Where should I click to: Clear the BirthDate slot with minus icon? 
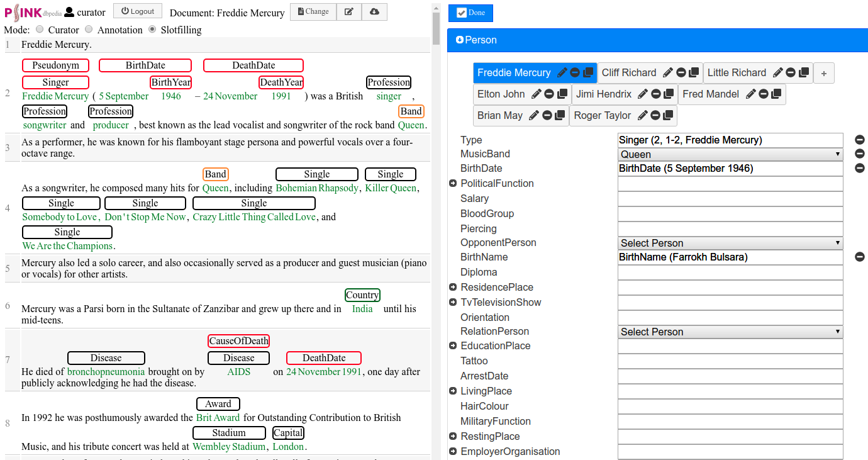coord(860,168)
